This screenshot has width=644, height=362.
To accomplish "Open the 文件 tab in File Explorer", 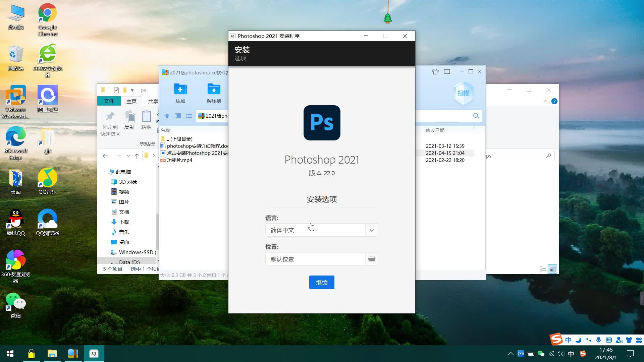I will [109, 101].
